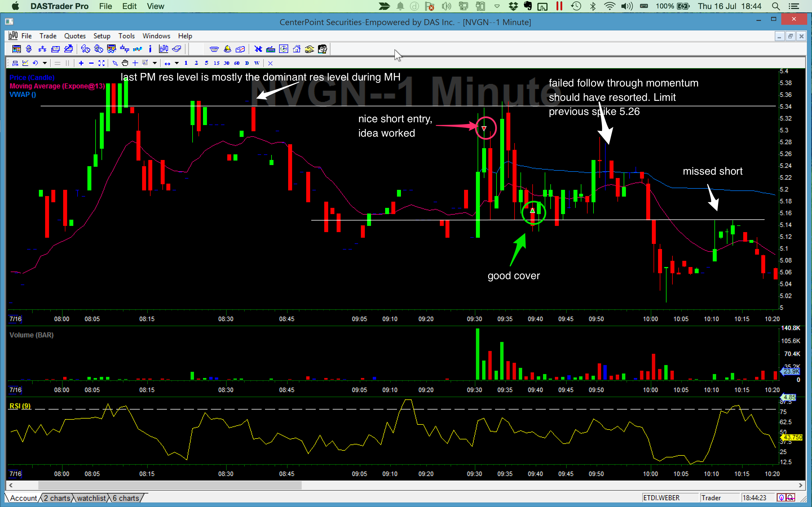Open the hotkey keyboard icon
Viewport: 812px width, 507px height.
click(x=270, y=49)
